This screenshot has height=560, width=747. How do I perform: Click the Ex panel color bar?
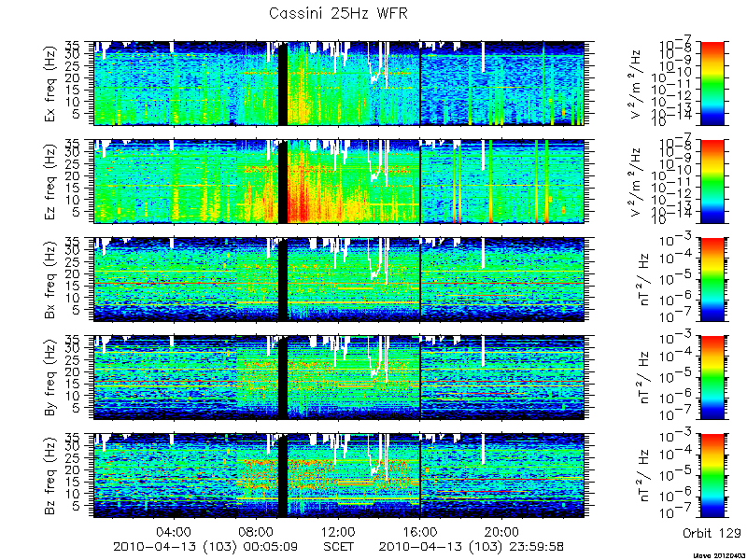tap(712, 83)
